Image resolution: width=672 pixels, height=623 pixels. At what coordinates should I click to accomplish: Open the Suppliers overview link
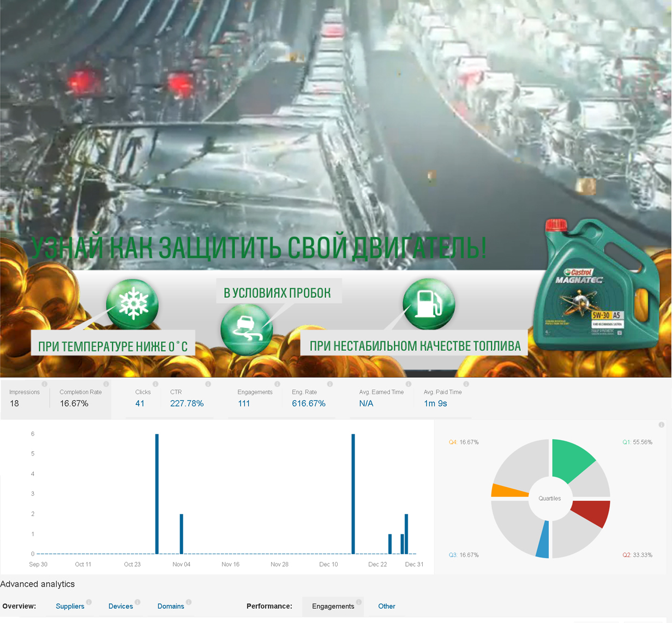pos(70,606)
